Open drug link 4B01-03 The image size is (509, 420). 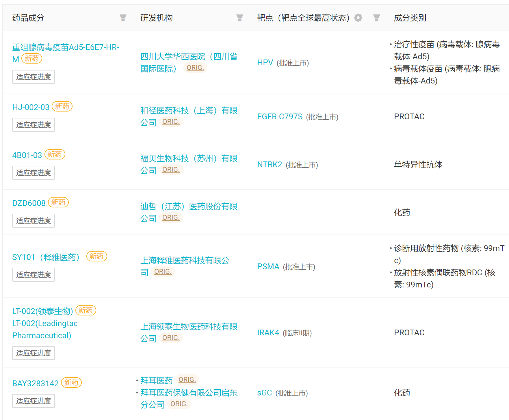tap(27, 155)
